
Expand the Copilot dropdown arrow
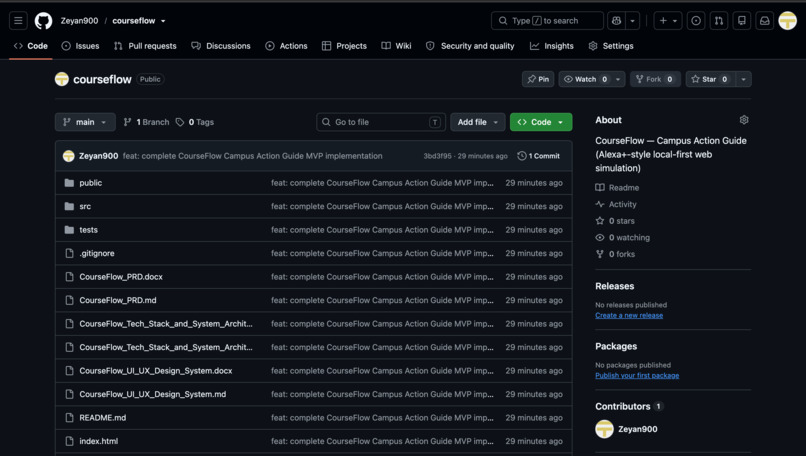[633, 21]
